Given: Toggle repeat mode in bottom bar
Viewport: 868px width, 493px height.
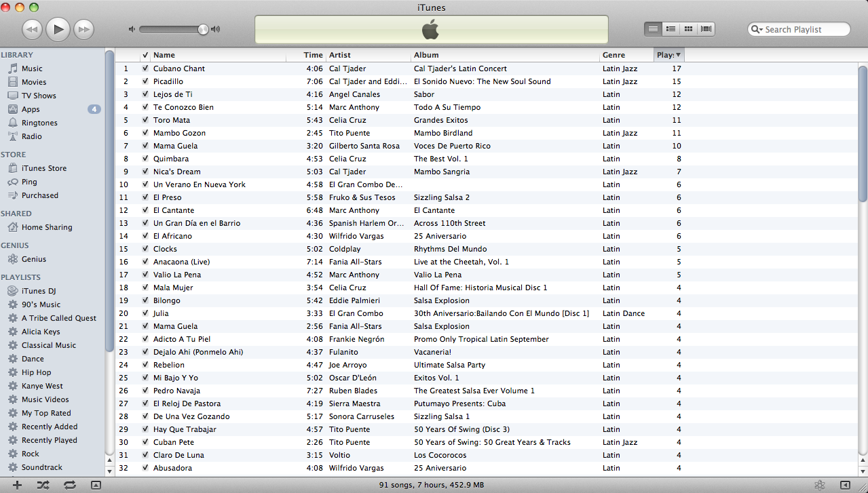Looking at the screenshot, I should pos(69,485).
